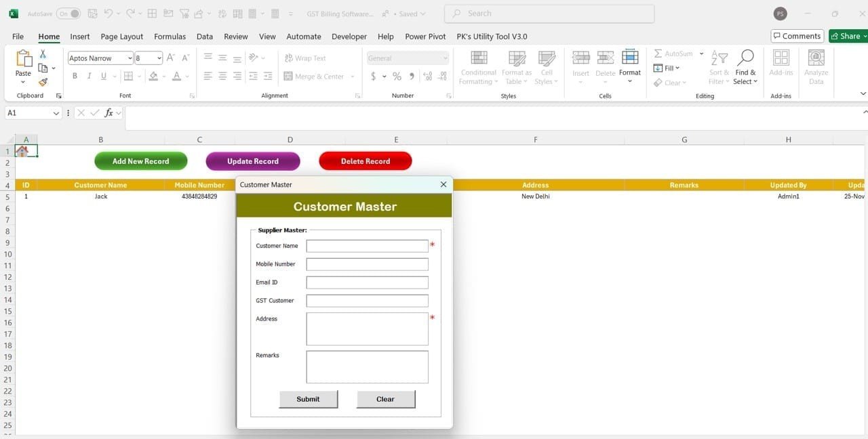Click the Delete Record button
Screen dimensions: 868x439
(366, 161)
